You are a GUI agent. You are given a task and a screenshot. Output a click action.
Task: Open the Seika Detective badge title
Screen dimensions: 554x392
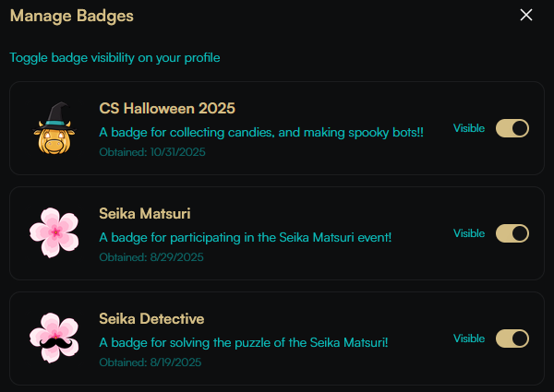pos(151,319)
